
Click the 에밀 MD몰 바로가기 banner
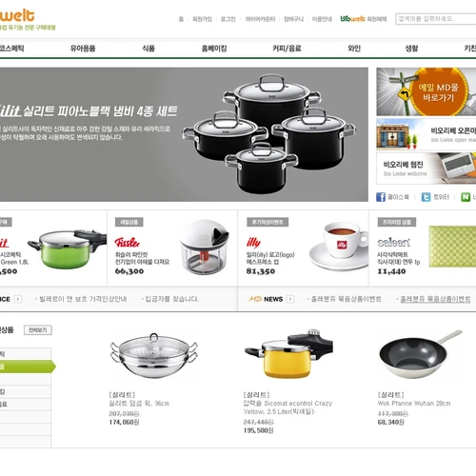[x=426, y=91]
